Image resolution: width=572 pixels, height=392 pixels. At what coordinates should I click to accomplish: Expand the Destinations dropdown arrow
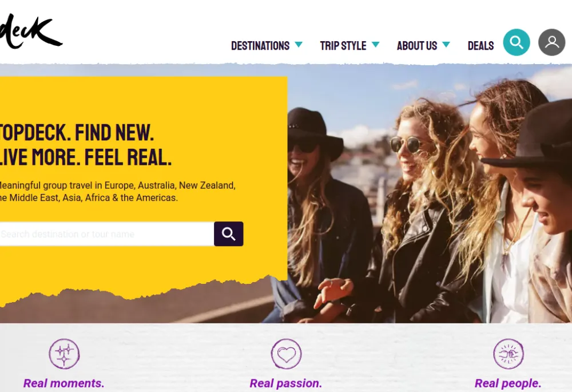299,45
